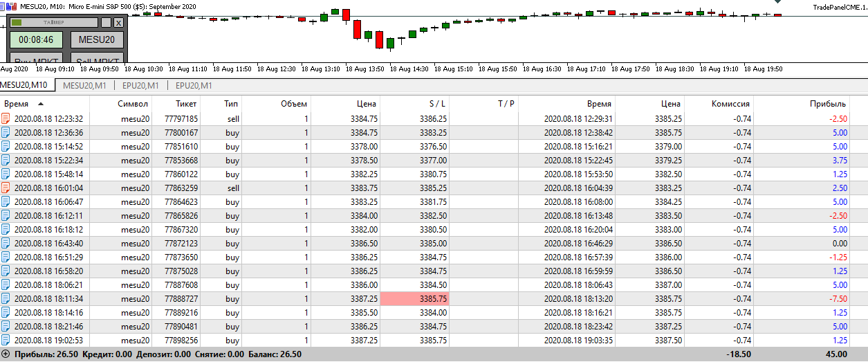This screenshot has height=362, width=868.
Task: Open the last EPU20,M1 chart tab
Action: point(194,86)
